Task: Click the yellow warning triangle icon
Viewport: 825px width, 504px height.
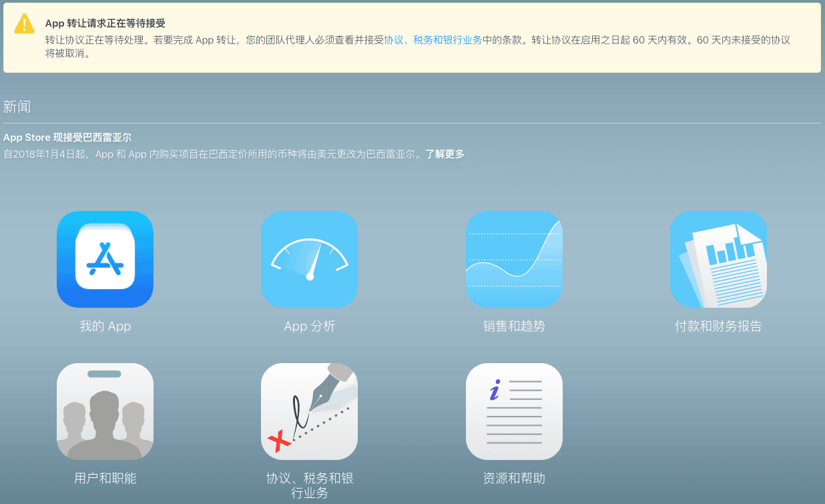Action: (x=24, y=23)
